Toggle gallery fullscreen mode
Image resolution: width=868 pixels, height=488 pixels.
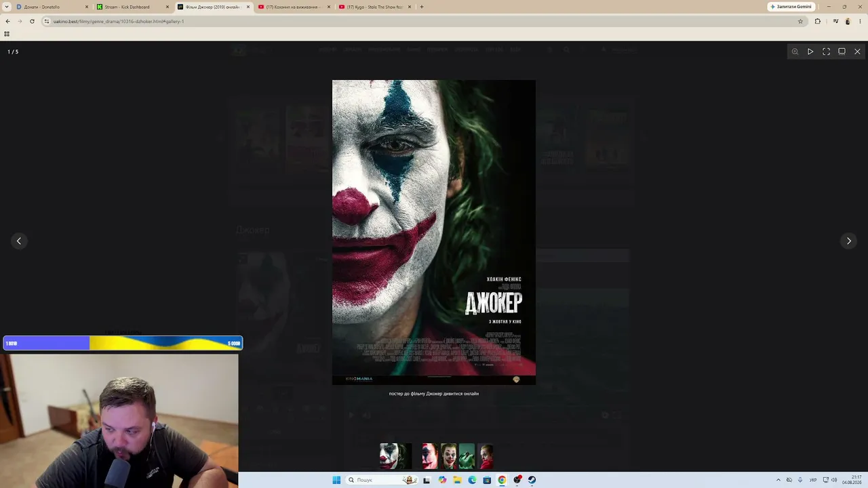(x=826, y=52)
